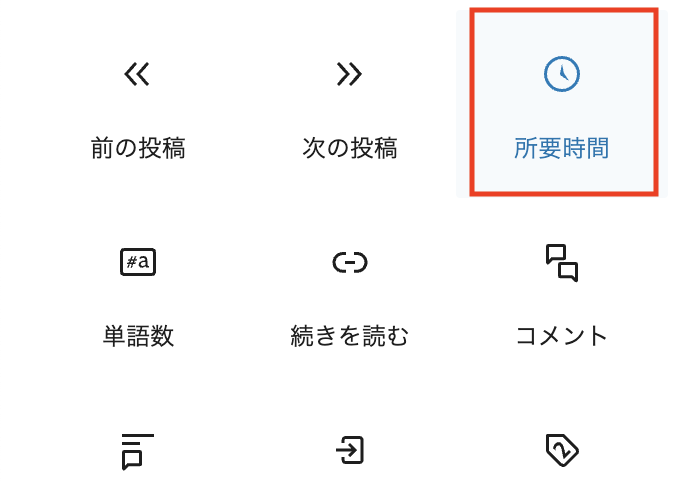This screenshot has width=692, height=482.
Task: Insert the Word Count (単語数) block
Action: coord(138,292)
